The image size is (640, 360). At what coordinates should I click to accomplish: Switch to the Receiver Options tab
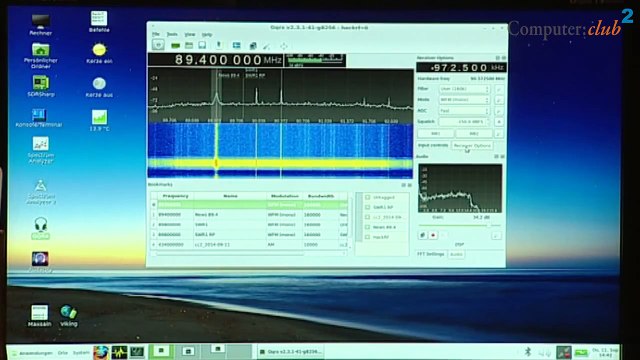(x=472, y=145)
